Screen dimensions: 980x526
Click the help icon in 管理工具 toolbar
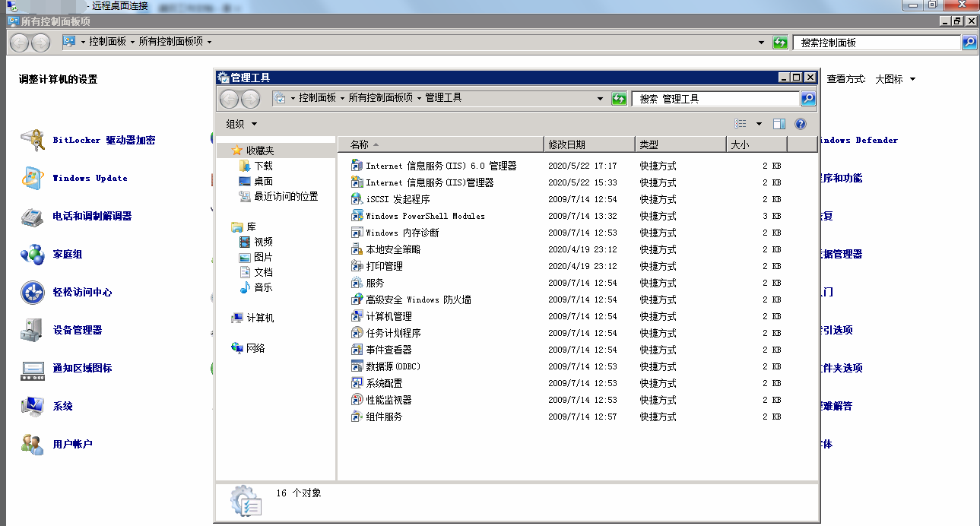click(801, 124)
